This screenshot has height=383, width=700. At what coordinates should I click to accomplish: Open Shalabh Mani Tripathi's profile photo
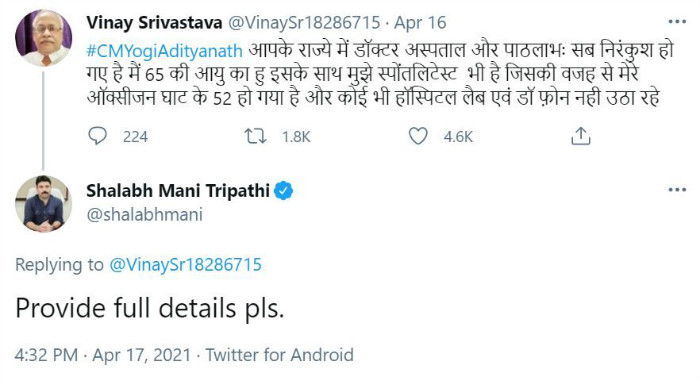point(43,204)
